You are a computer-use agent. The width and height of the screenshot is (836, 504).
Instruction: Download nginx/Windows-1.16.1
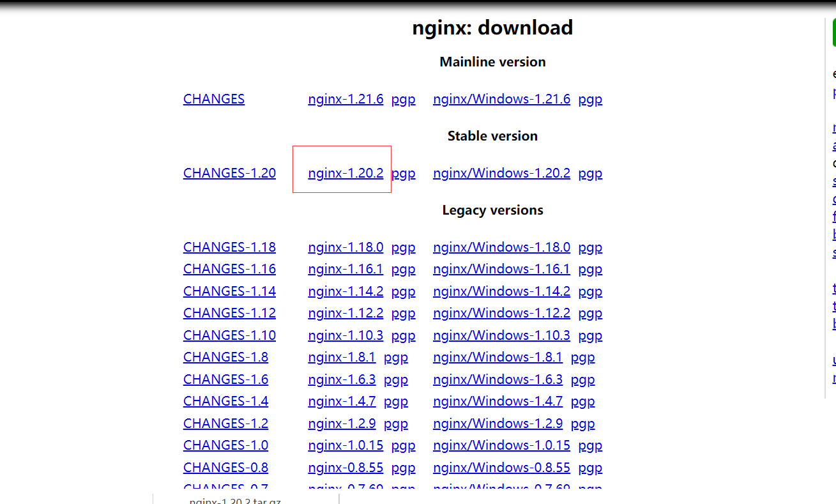coord(501,269)
